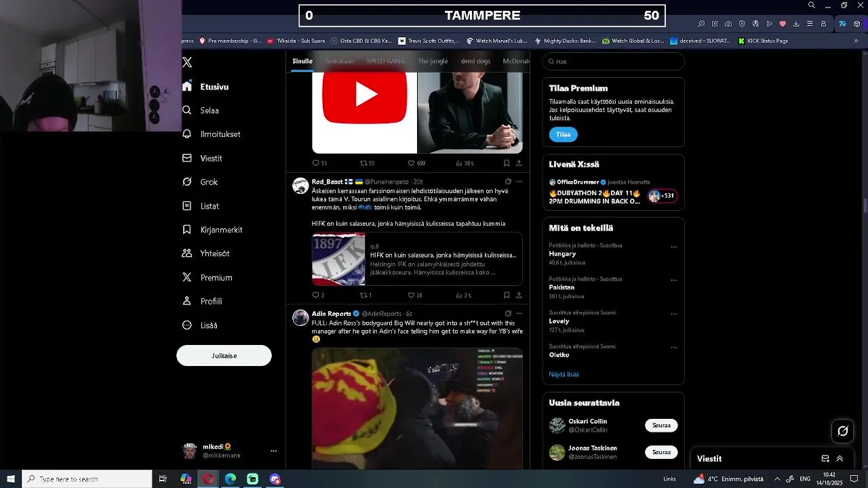Compose new message in Viestit drawer
Screen dimensions: 868x488
tap(825, 459)
